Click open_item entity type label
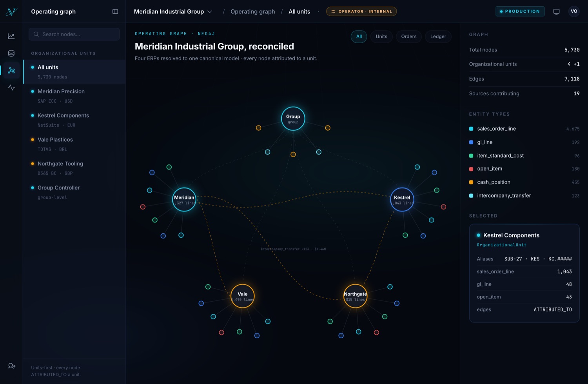 point(490,169)
